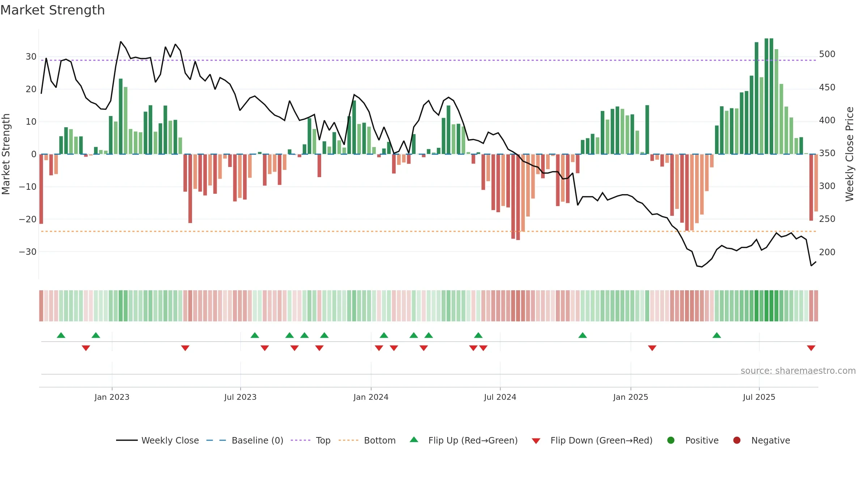
Task: Click the vertical Market Strength axis title
Action: (6, 154)
